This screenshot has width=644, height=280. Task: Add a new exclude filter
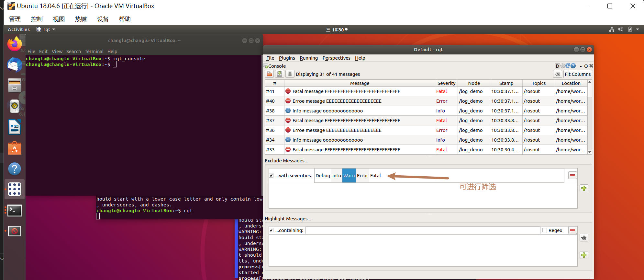584,188
